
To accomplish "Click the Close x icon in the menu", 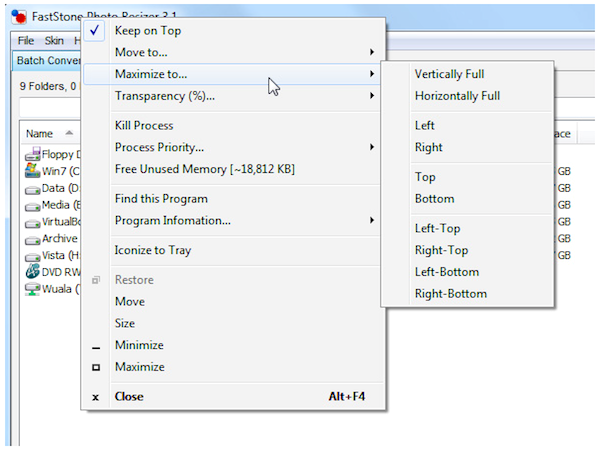I will point(96,397).
